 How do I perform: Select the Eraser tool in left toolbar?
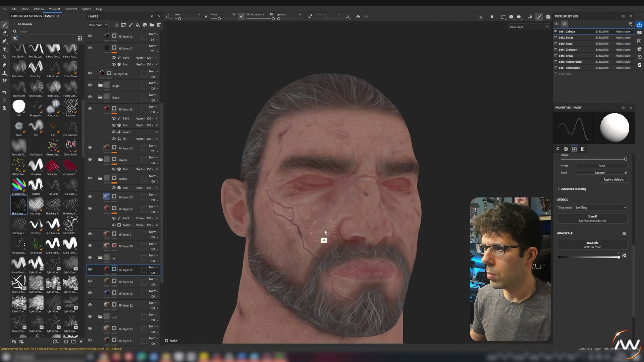[4, 33]
